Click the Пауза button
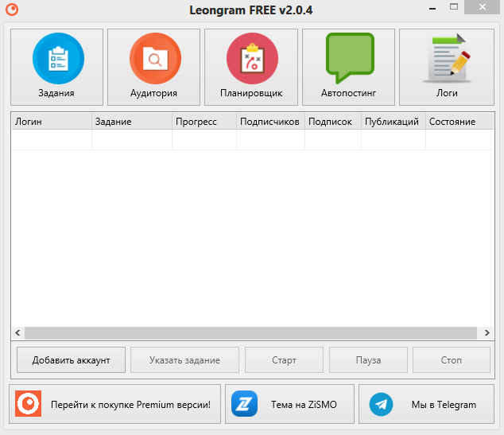Image resolution: width=504 pixels, height=435 pixels. click(x=368, y=359)
